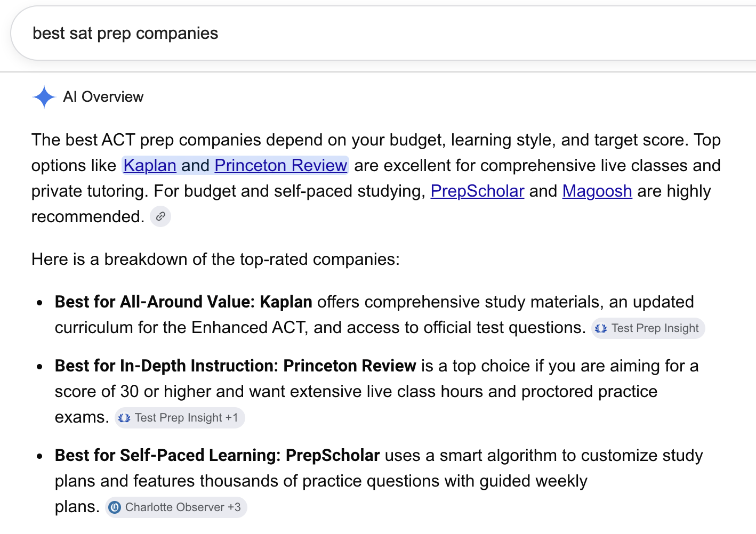Screen dimensions: 756x534
Task: Click laurel icon in Test Prep Insight +1 chip
Action: click(124, 418)
